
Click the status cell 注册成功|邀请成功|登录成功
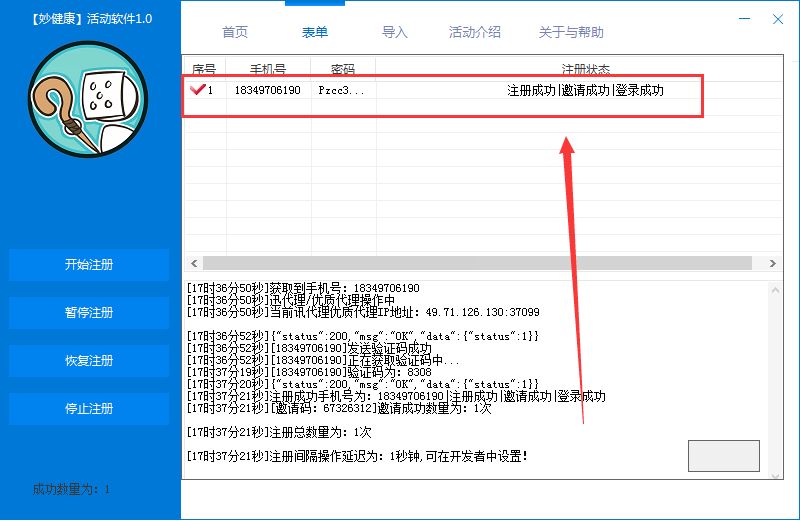point(585,90)
